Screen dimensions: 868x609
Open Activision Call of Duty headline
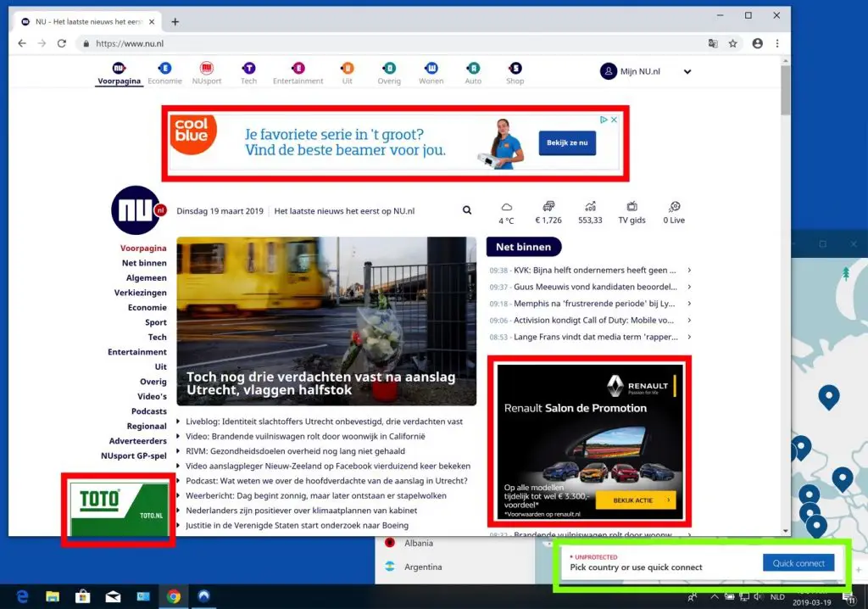[593, 321]
